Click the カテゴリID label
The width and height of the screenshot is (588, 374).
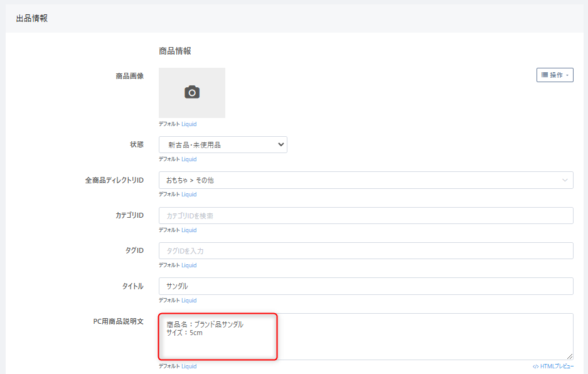[129, 215]
